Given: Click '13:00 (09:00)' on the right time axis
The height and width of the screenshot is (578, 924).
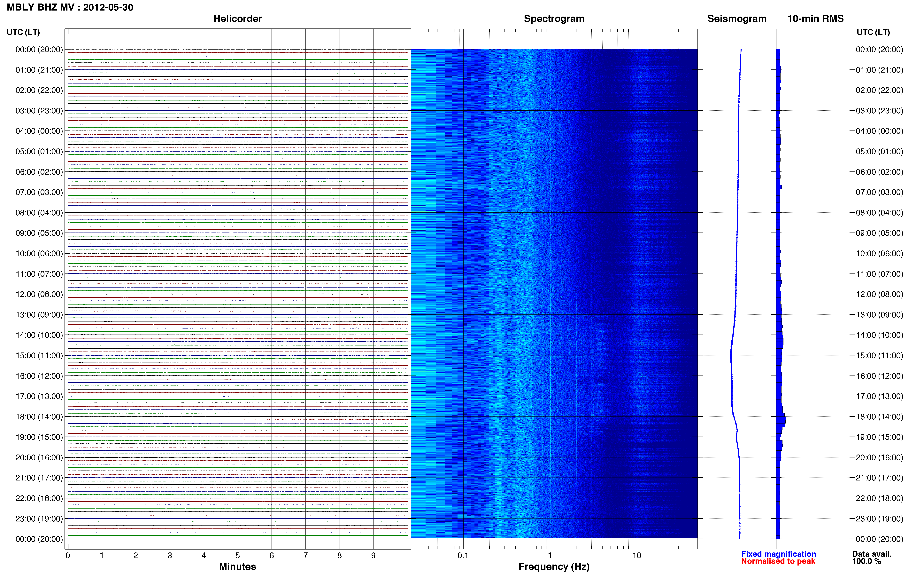Looking at the screenshot, I should click(x=879, y=315).
